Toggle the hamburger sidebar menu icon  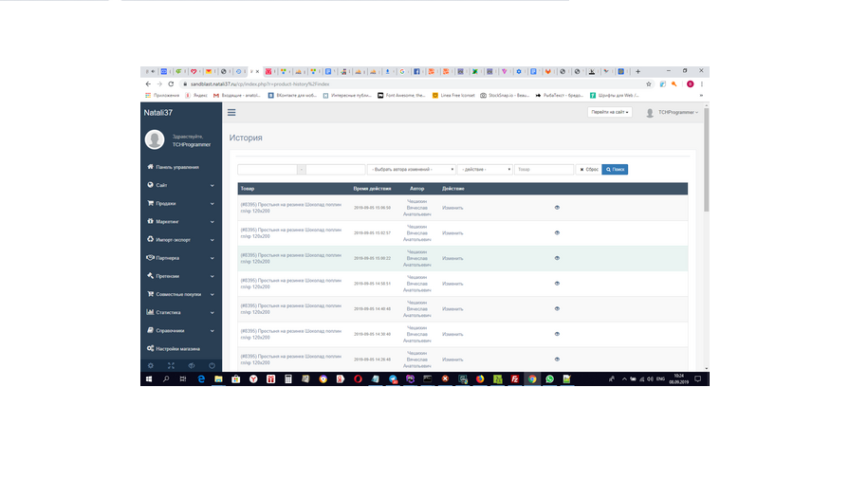point(231,112)
